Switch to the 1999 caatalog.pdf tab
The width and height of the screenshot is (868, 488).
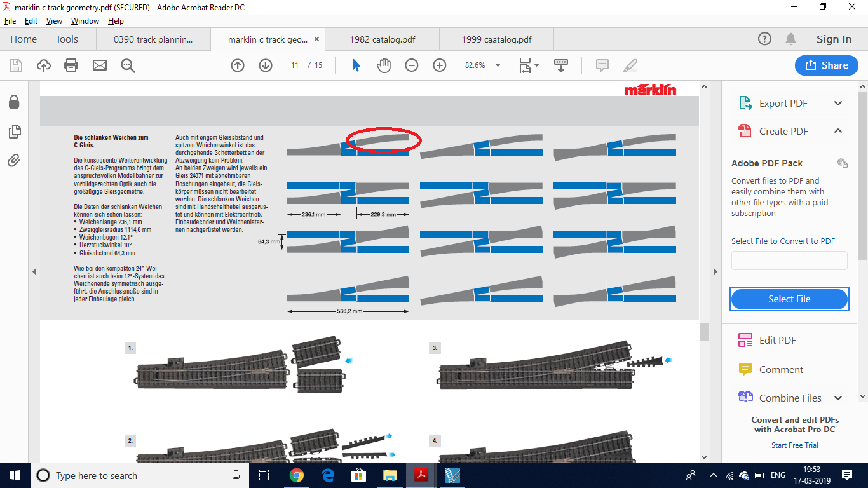(497, 39)
